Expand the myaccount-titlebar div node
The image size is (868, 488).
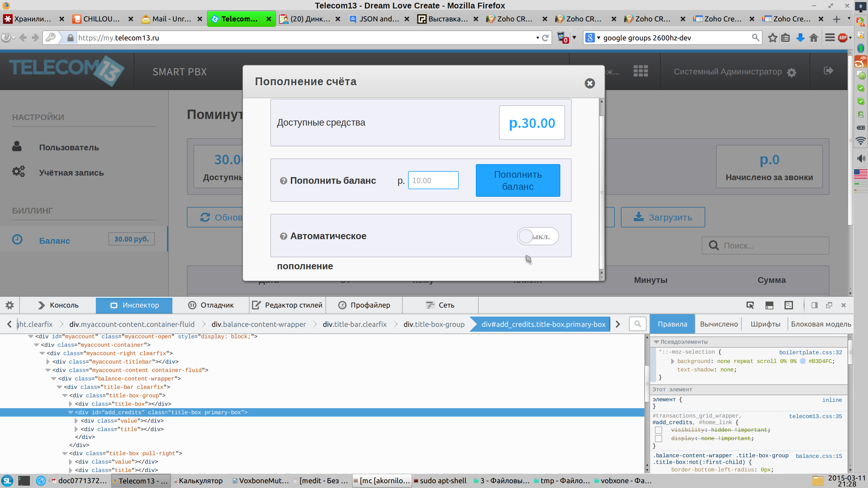point(48,362)
